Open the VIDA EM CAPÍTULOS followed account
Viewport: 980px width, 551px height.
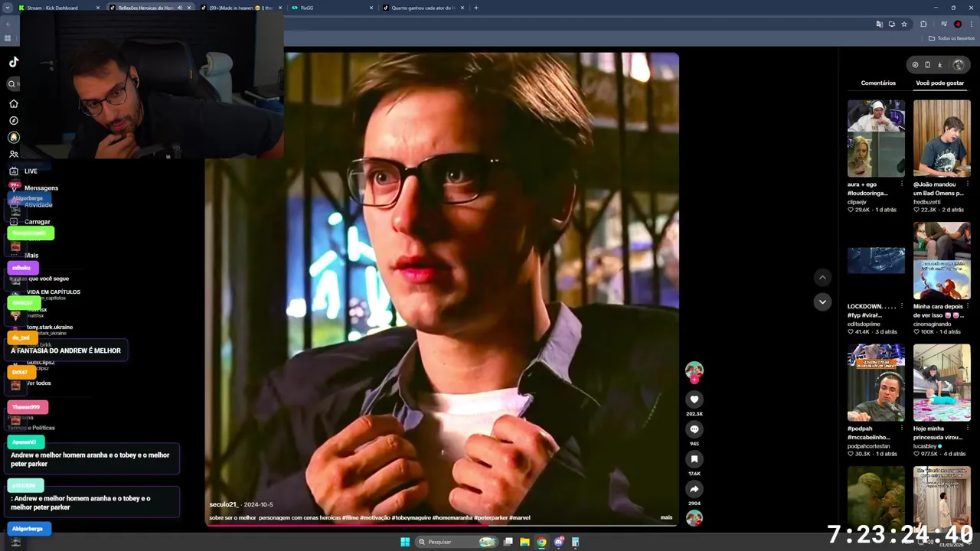(54, 294)
